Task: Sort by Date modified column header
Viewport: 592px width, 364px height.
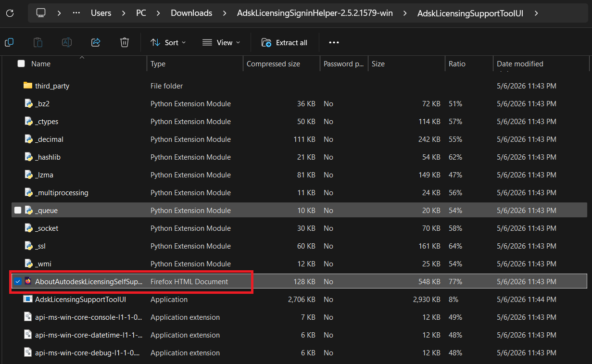Action: click(x=520, y=63)
